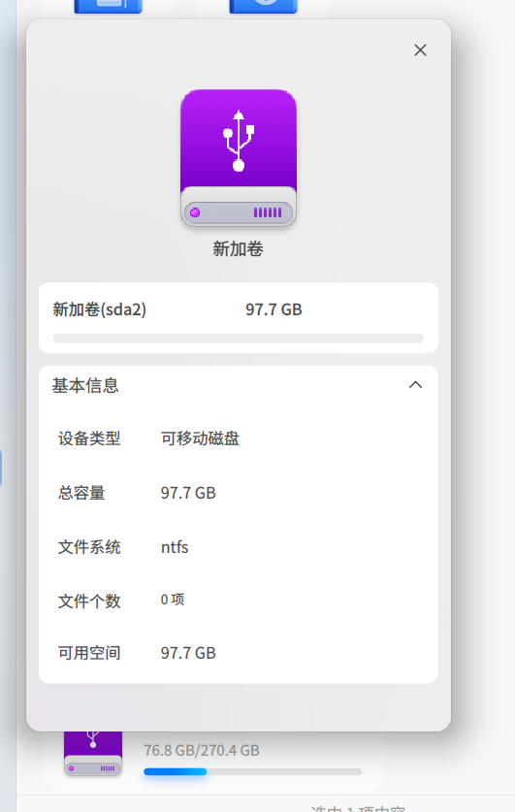Click the purple USB drive icon
Image resolution: width=515 pixels, height=812 pixels.
pyautogui.click(x=239, y=158)
